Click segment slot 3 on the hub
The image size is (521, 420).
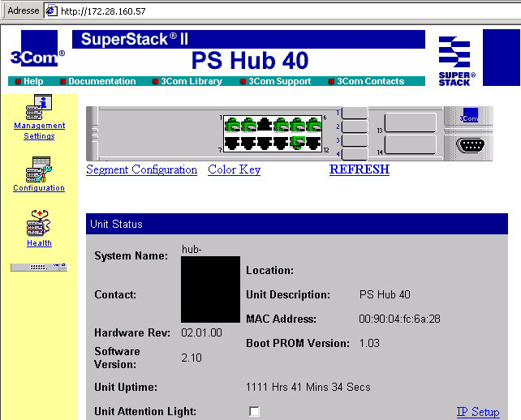[x=355, y=140]
